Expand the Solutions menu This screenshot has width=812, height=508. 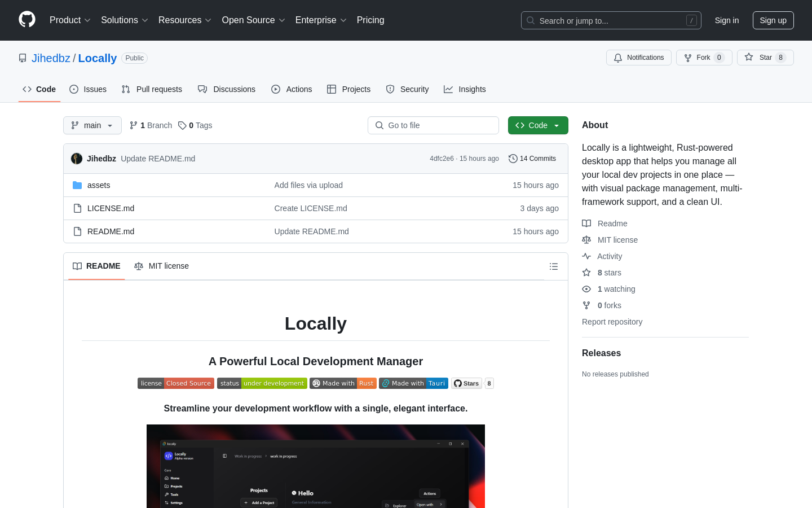tap(125, 20)
